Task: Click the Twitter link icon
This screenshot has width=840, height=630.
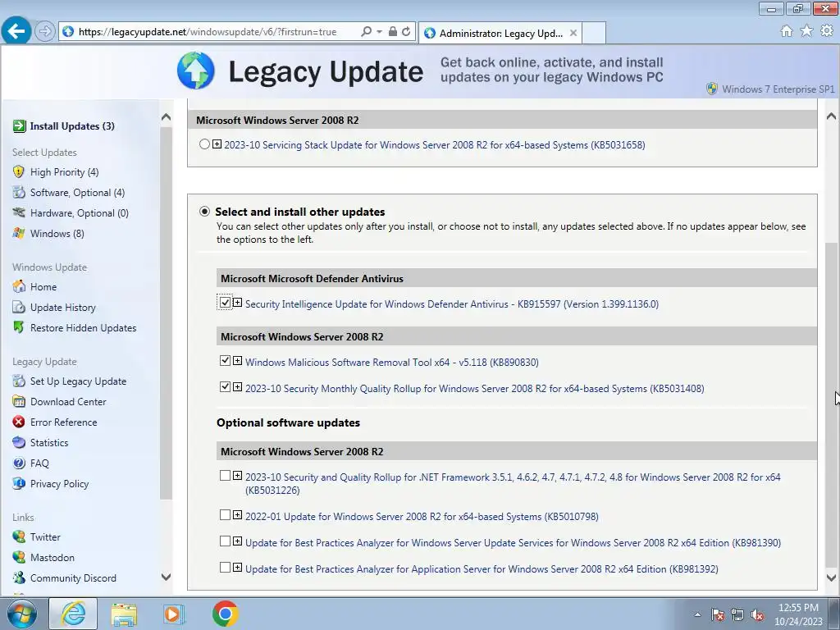Action: coord(19,536)
